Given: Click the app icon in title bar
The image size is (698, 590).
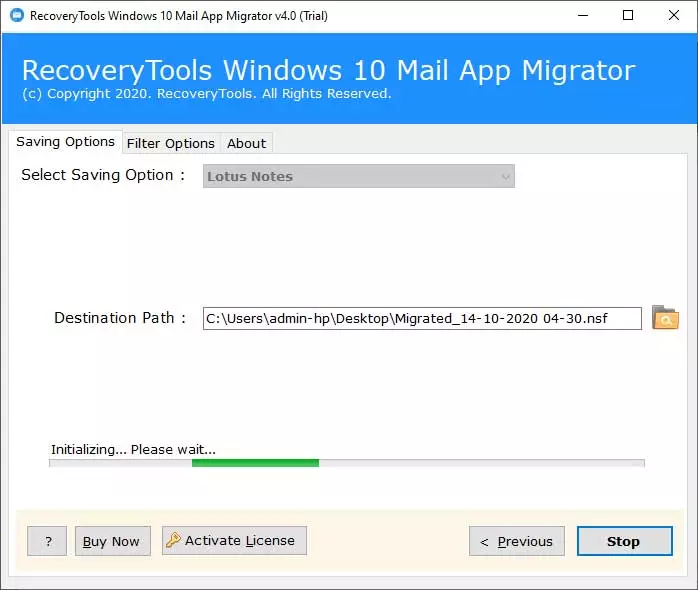Looking at the screenshot, I should tap(15, 15).
